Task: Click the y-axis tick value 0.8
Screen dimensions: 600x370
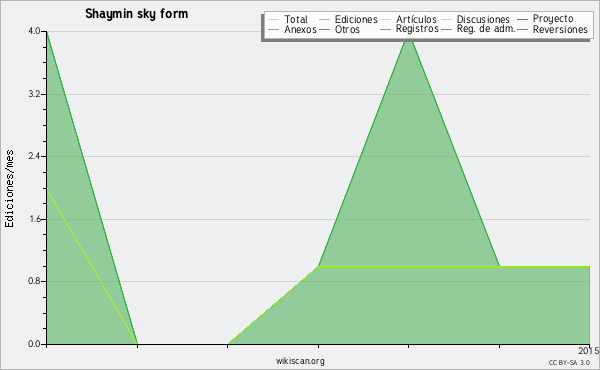Action: (x=34, y=282)
